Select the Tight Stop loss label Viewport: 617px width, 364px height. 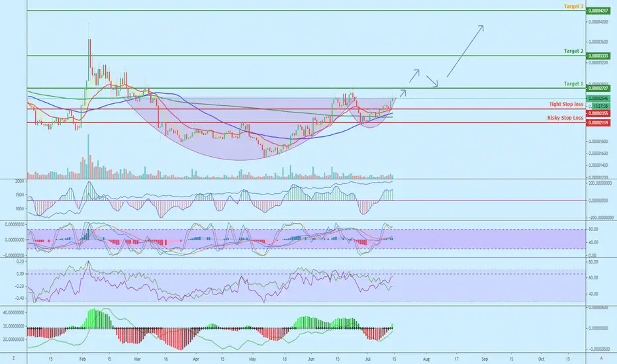click(566, 105)
